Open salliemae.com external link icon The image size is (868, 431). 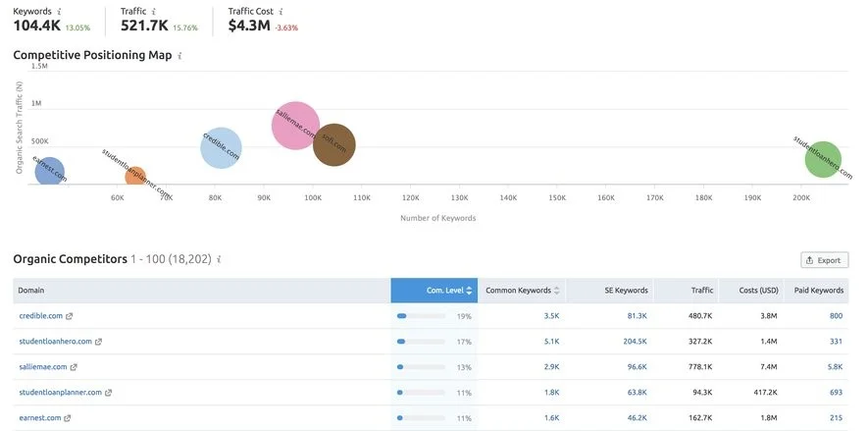point(74,367)
